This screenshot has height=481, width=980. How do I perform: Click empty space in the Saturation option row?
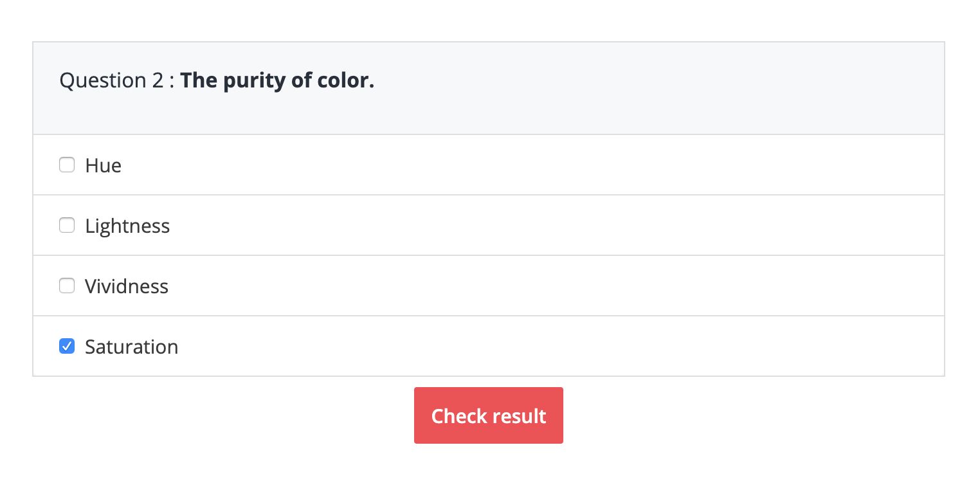[x=514, y=347]
